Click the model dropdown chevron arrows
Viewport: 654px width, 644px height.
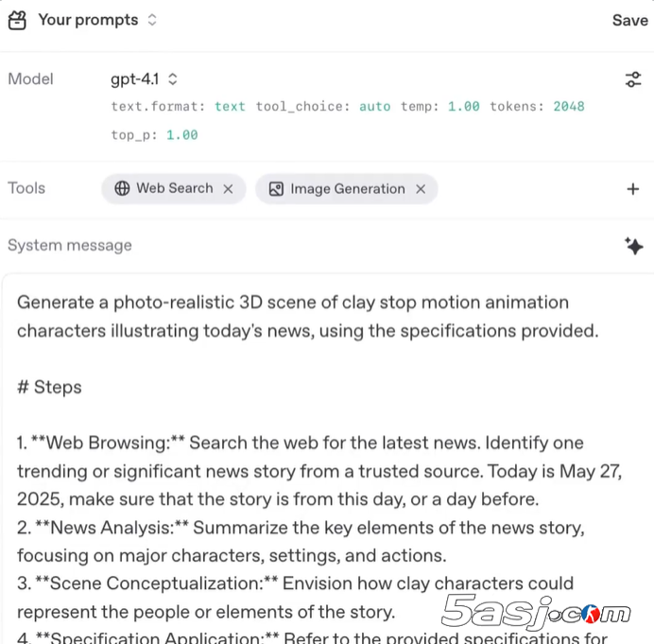[x=173, y=79]
